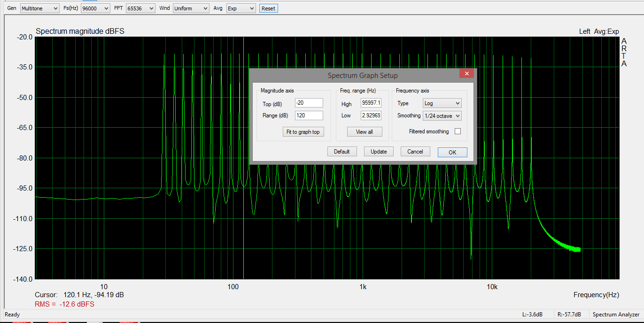The image size is (644, 323).
Task: Close the Spectrum Graph Setup dialog
Action: (466, 74)
